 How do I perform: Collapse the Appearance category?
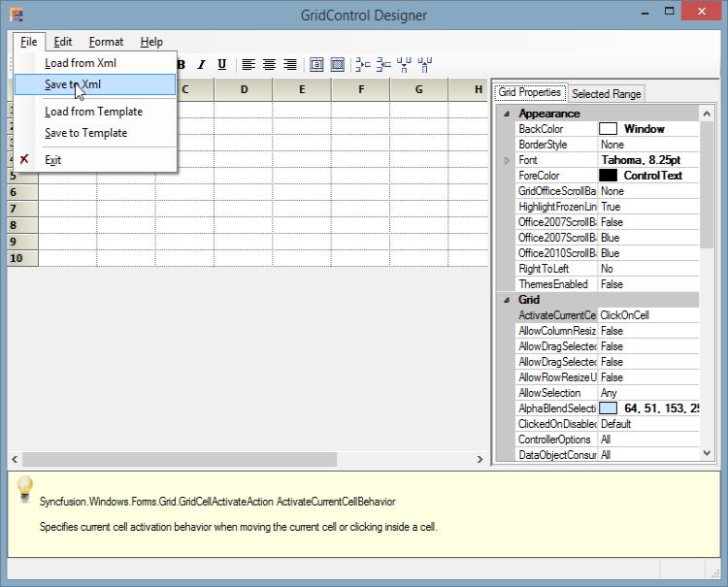[507, 114]
